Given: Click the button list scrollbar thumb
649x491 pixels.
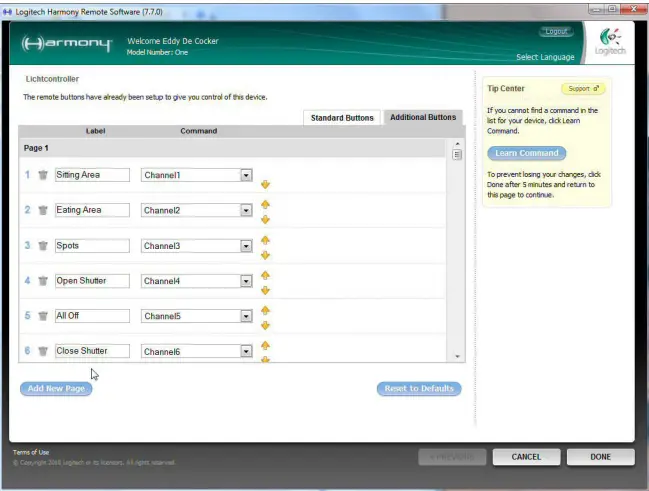Looking at the screenshot, I should pos(457,155).
